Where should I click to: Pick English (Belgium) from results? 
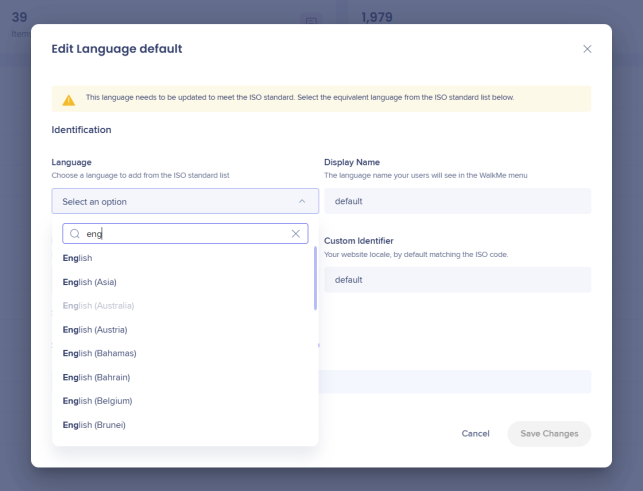(x=97, y=401)
